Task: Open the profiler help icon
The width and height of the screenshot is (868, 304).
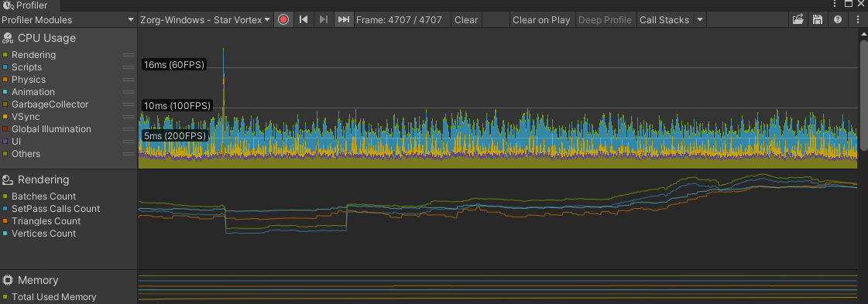Action: point(838,20)
